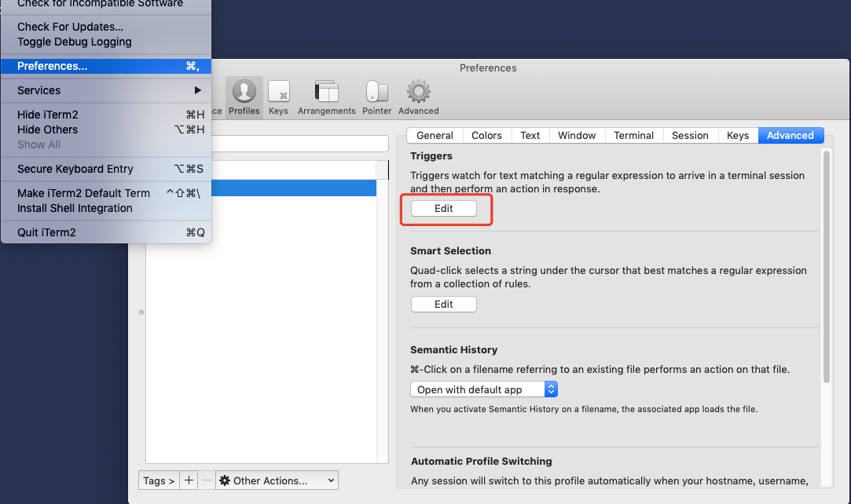Select the highlighted profile row in list
Screen dimensions: 851x504
coord(294,188)
